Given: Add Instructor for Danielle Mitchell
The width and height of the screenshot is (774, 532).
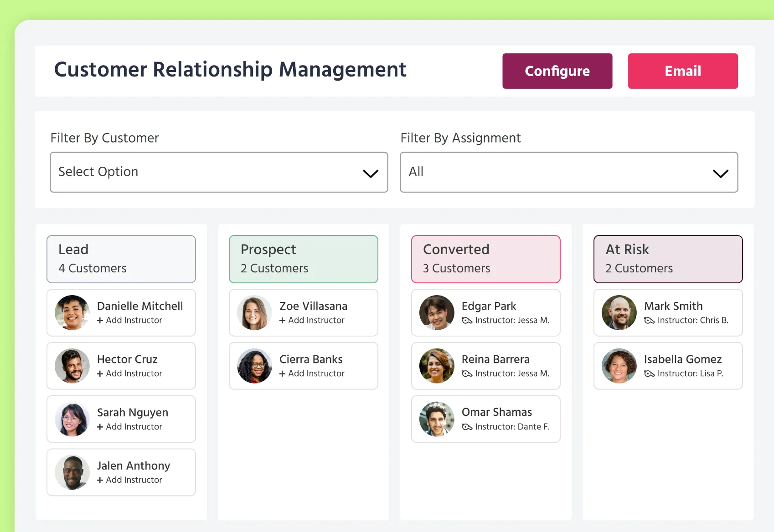Looking at the screenshot, I should [x=129, y=320].
